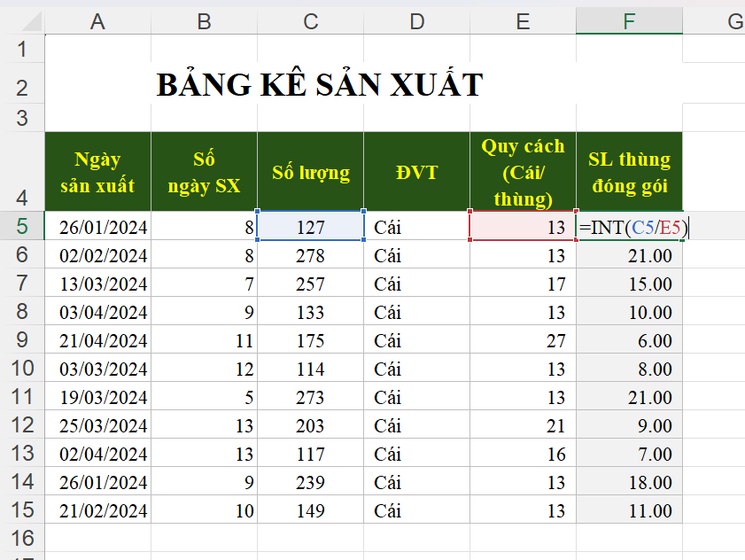Click cell E5 highlighted in red
Screen dimensions: 745x560
524,226
